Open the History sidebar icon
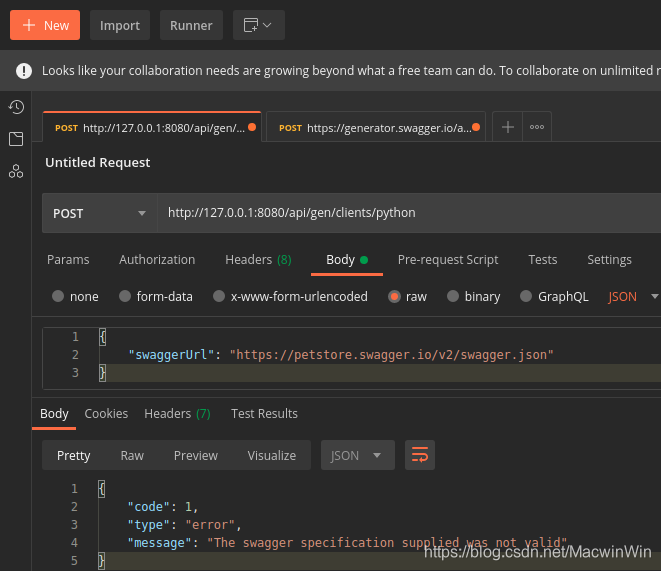Image resolution: width=661 pixels, height=571 pixels. pos(16,107)
